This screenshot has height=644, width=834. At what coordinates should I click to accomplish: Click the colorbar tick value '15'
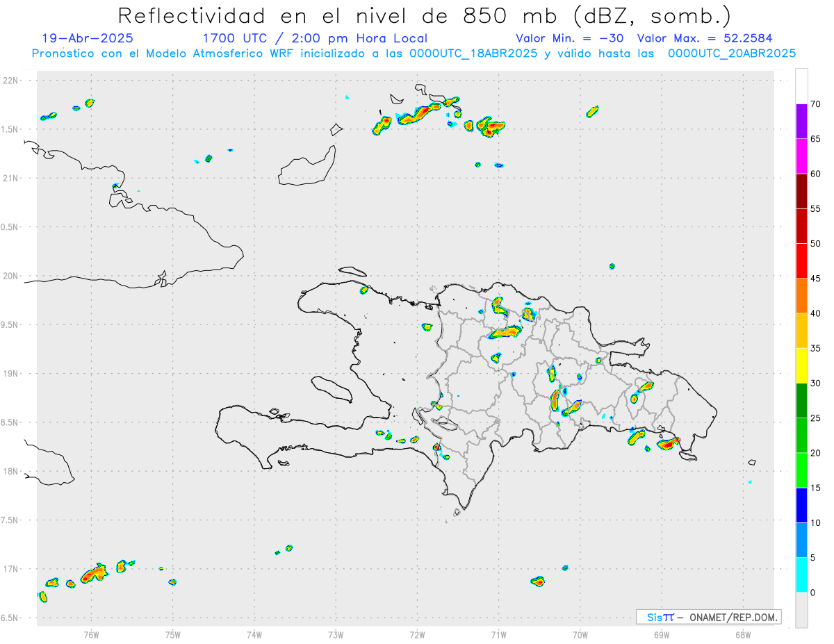pos(815,488)
